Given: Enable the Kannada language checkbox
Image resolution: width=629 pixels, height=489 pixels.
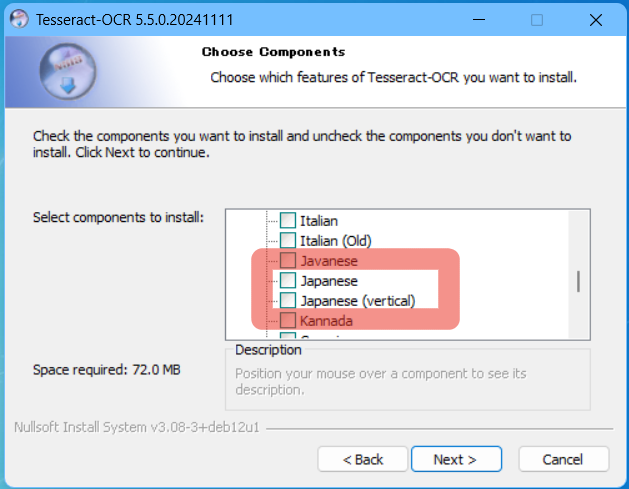Looking at the screenshot, I should coord(288,321).
